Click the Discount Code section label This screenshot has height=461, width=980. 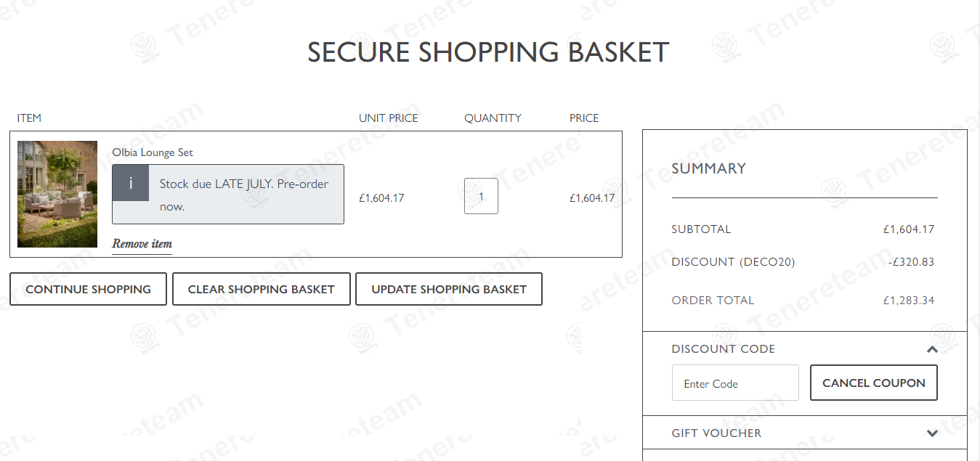(x=723, y=349)
